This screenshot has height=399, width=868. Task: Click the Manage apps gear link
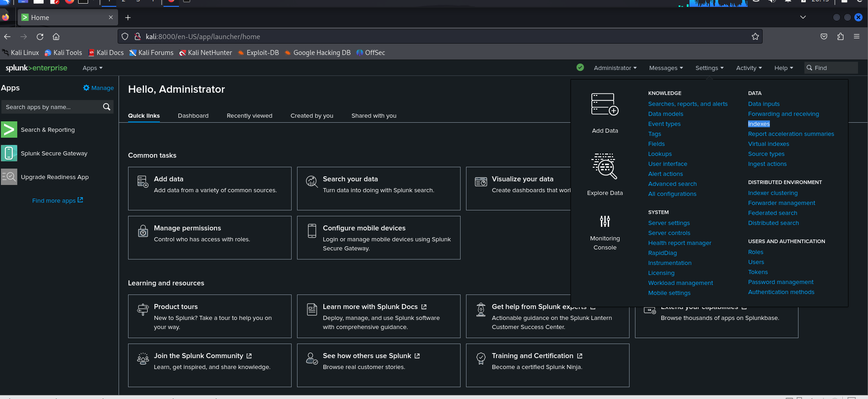click(x=98, y=88)
